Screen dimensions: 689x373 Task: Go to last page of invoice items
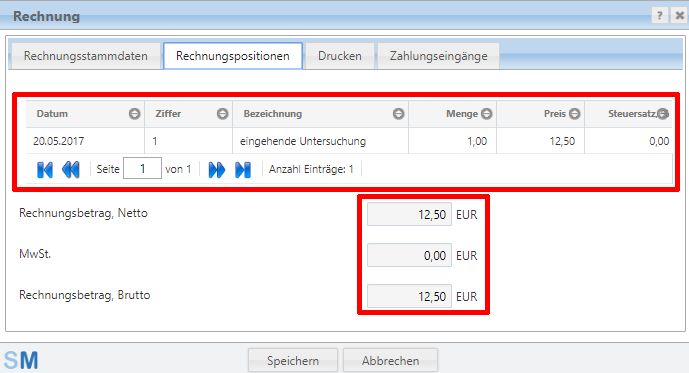coord(243,170)
